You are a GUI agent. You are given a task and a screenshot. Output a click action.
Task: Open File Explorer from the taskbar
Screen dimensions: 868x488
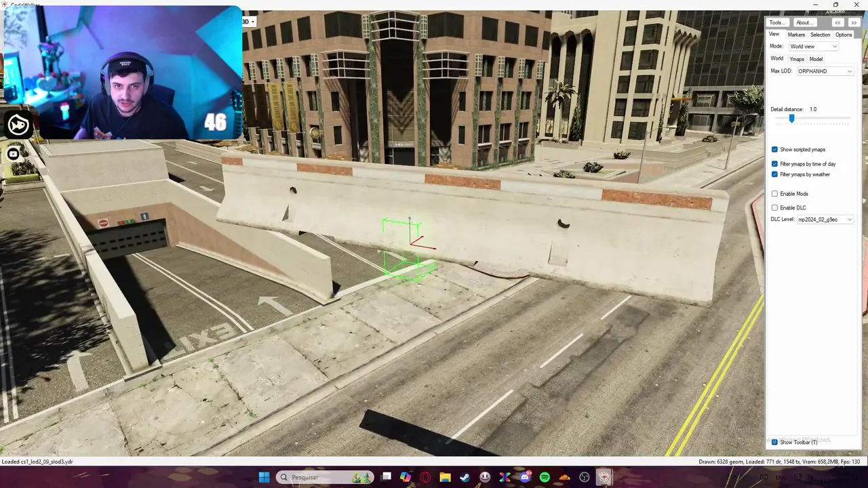coord(445,477)
